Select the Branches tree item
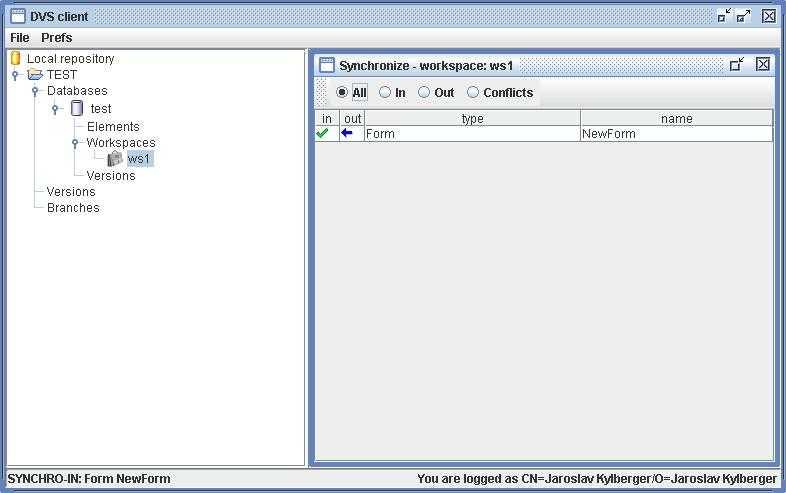The image size is (786, 493). [73, 208]
